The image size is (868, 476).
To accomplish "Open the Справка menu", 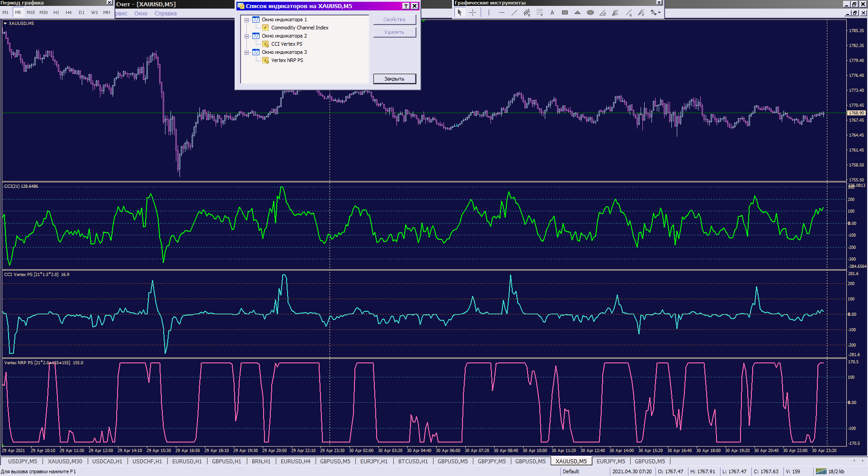I will [165, 14].
